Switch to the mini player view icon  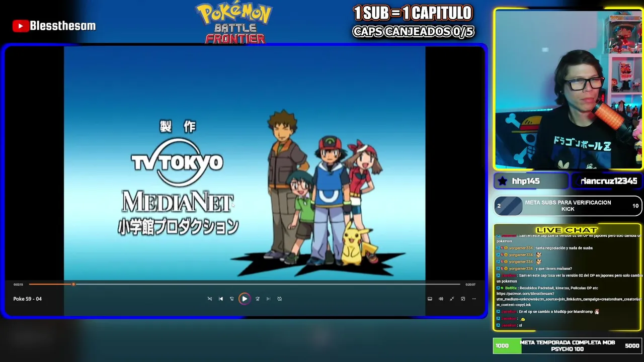pos(463,299)
